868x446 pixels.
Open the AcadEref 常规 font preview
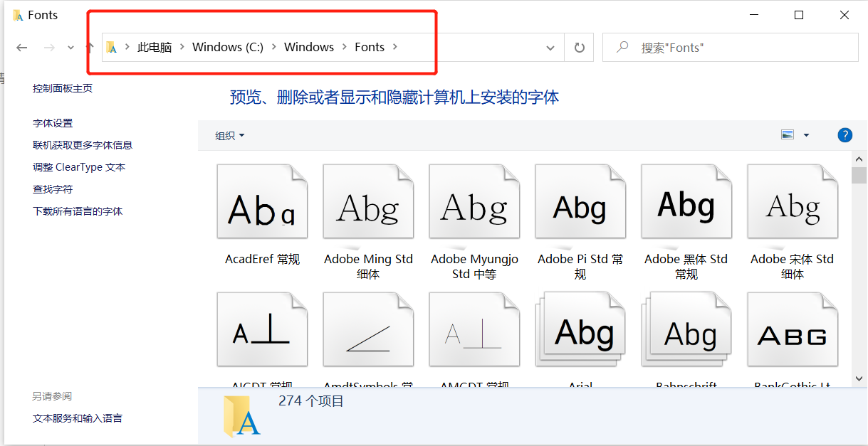[262, 201]
